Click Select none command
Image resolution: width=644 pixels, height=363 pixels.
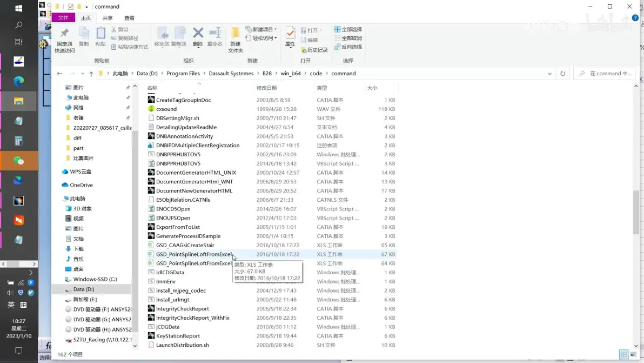pos(348,38)
